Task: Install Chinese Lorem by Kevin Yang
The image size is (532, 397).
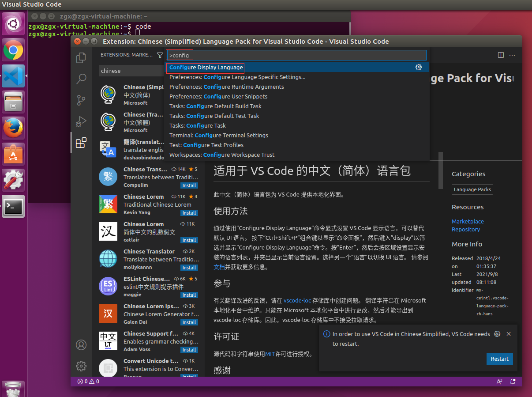Action: tap(189, 213)
